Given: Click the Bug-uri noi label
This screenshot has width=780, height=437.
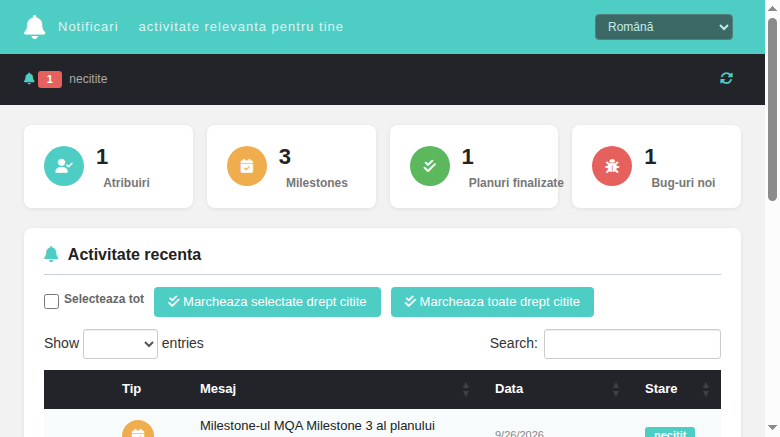Looking at the screenshot, I should click(683, 183).
